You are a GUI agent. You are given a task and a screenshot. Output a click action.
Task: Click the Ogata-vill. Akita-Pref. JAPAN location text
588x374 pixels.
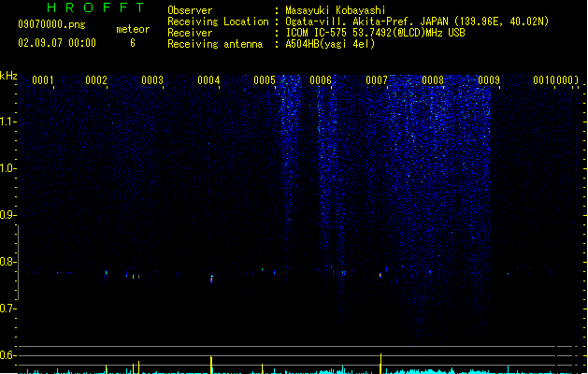click(417, 22)
